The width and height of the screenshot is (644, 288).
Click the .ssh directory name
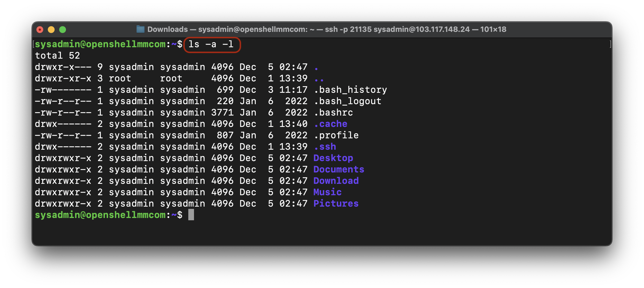[x=325, y=147]
